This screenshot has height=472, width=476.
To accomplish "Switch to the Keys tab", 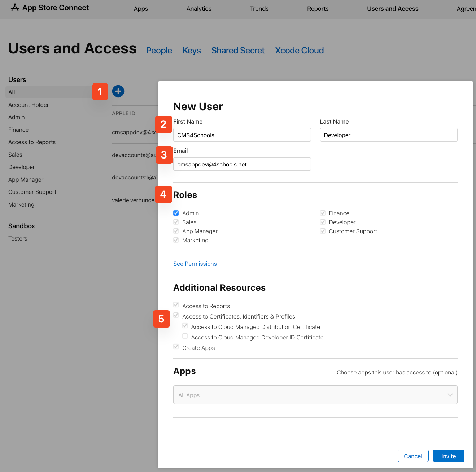I will click(x=192, y=51).
